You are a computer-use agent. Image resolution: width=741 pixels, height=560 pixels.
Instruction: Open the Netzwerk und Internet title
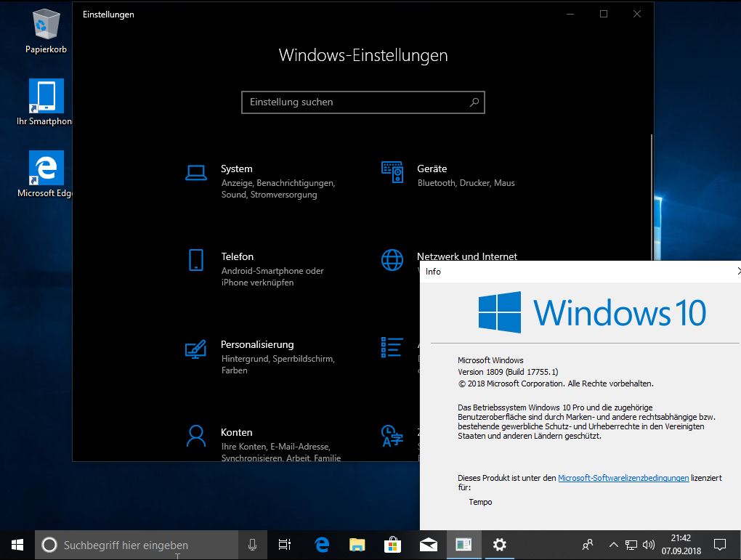pos(467,256)
